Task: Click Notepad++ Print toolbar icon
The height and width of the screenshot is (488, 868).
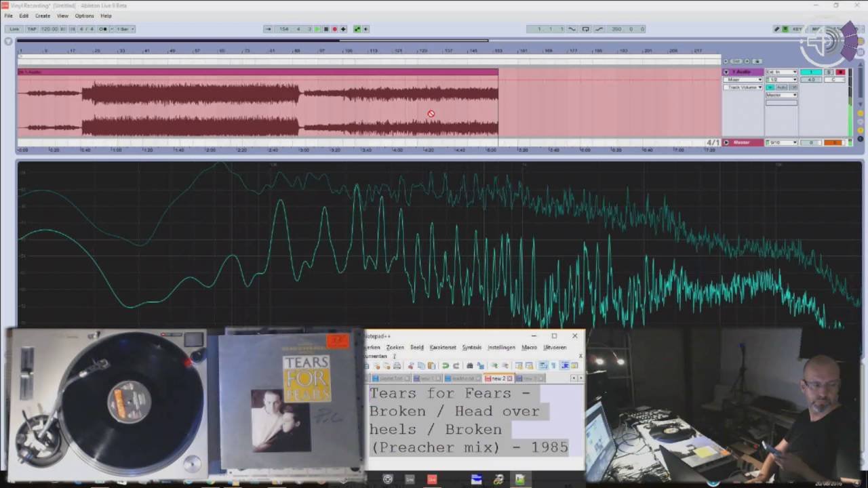Action: pyautogui.click(x=397, y=366)
